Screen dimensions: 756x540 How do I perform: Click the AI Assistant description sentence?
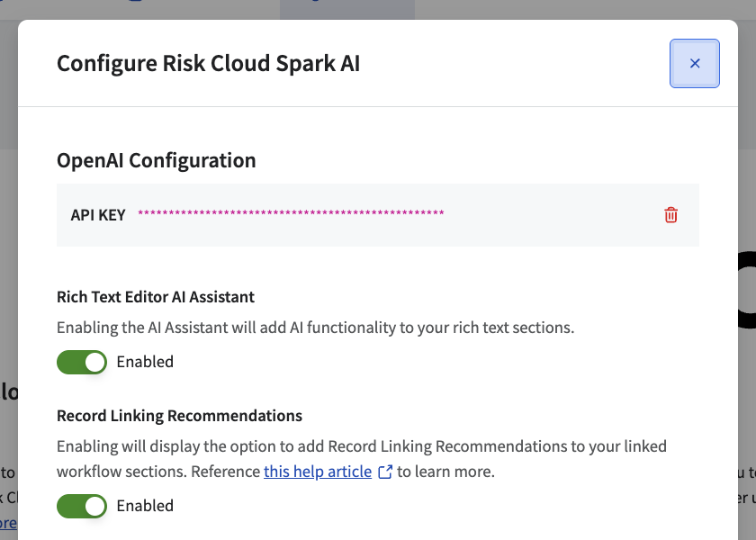click(x=315, y=328)
